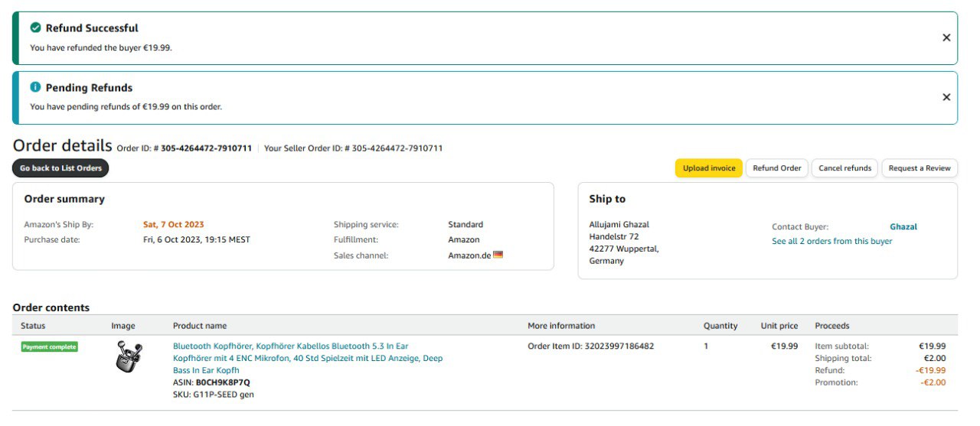The height and width of the screenshot is (426, 980).
Task: Click the Payment complete status badge
Action: 49,346
